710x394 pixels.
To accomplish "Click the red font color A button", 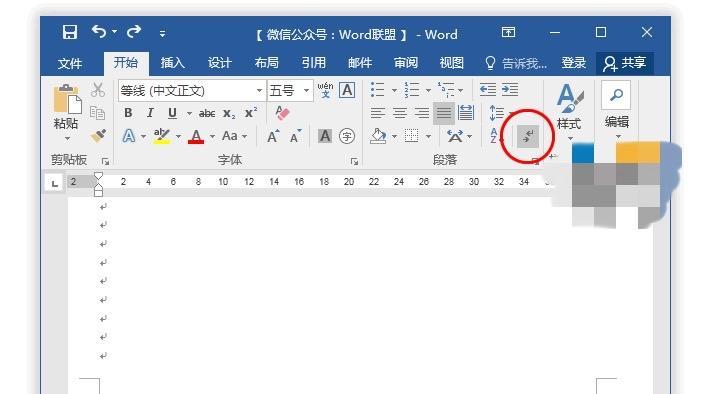I will coord(196,136).
